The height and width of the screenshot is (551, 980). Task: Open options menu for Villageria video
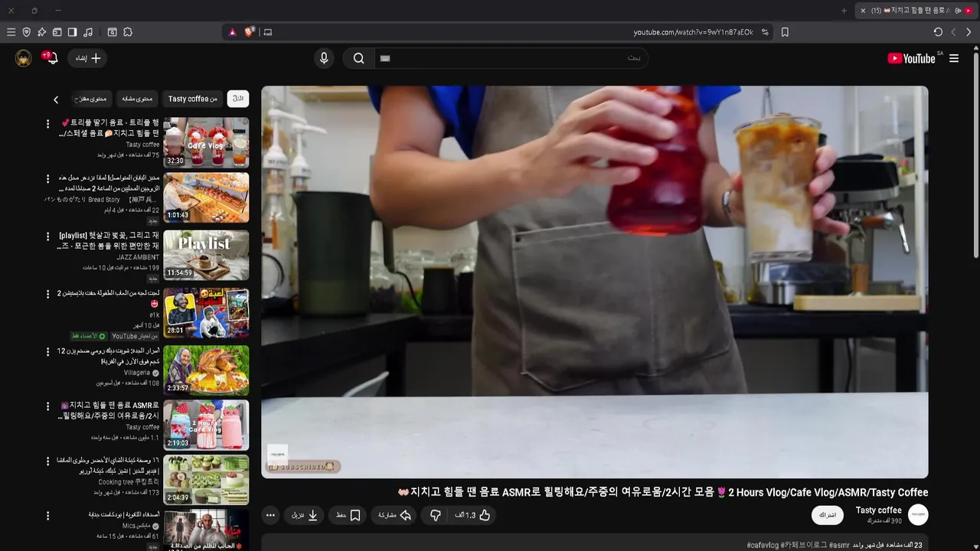click(47, 351)
